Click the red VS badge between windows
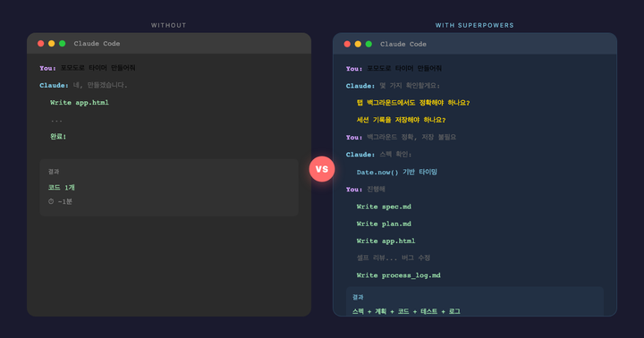 coord(322,169)
